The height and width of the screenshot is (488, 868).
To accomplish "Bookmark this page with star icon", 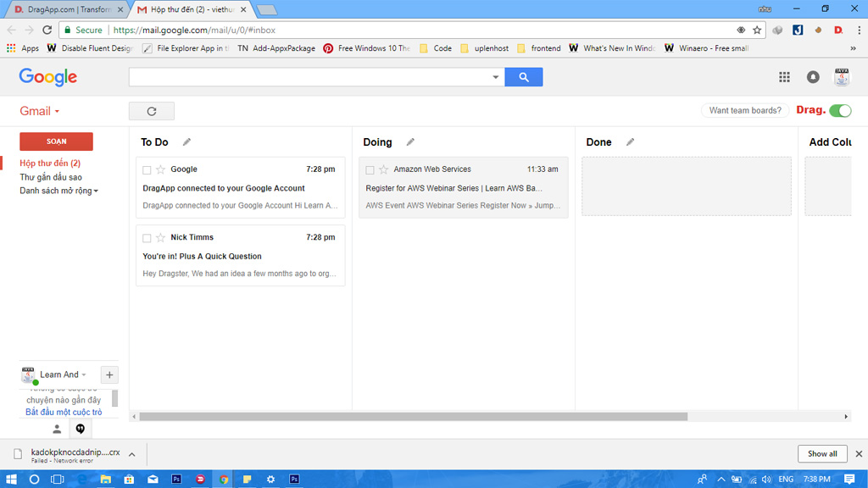I will tap(757, 30).
